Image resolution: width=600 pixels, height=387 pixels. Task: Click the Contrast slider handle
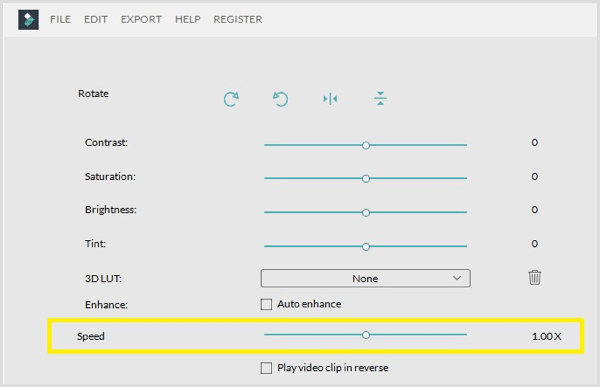click(x=366, y=145)
